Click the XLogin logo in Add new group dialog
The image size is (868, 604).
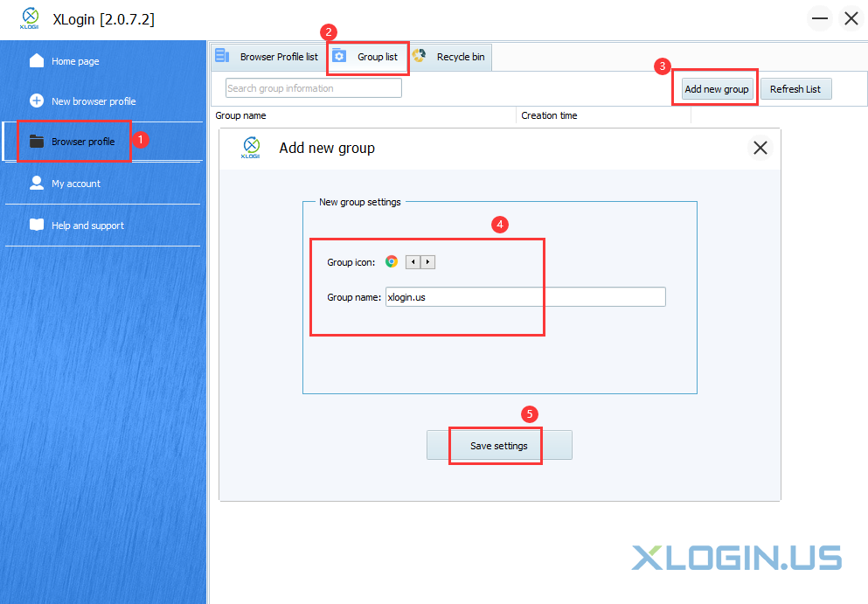click(251, 148)
